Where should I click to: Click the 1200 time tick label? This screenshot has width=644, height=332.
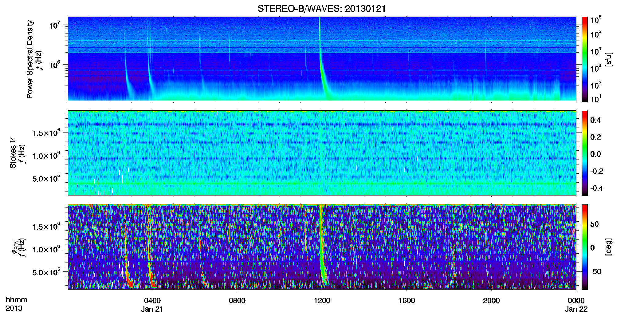[x=322, y=301]
